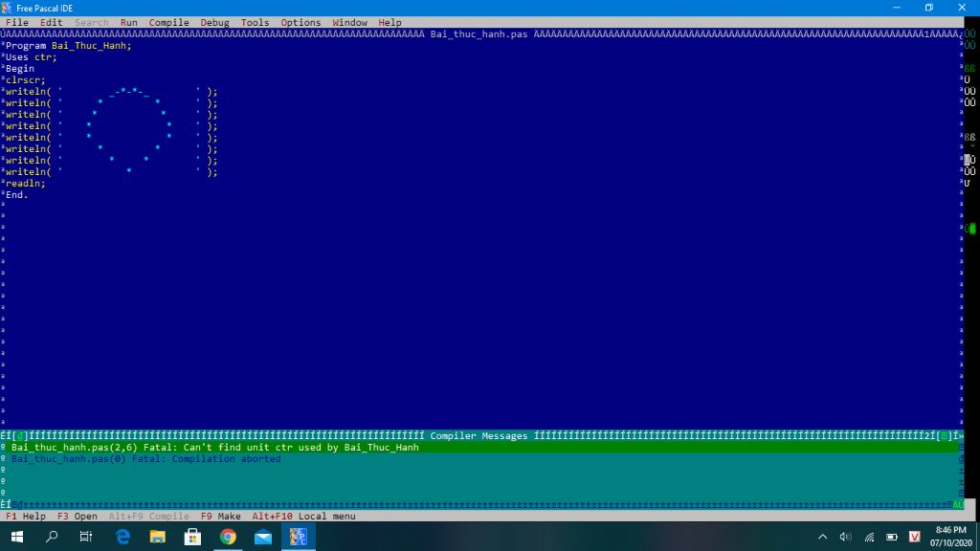Show hidden system tray icons
980x551 pixels.
(822, 537)
